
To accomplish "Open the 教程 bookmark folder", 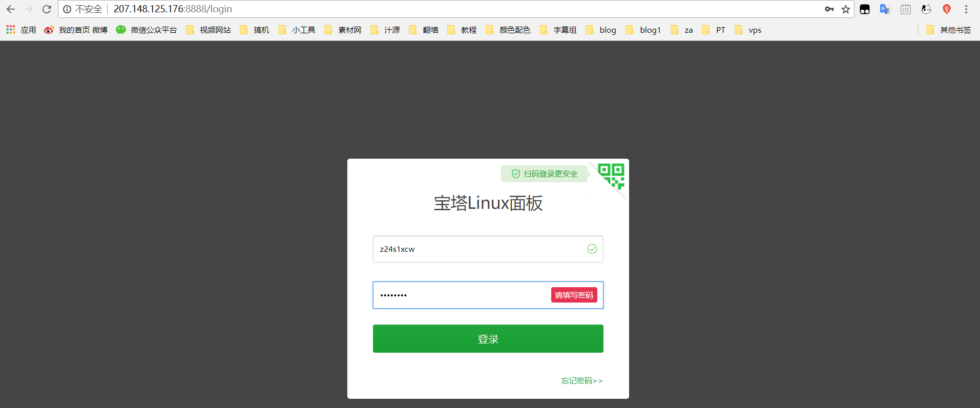I will coord(462,30).
